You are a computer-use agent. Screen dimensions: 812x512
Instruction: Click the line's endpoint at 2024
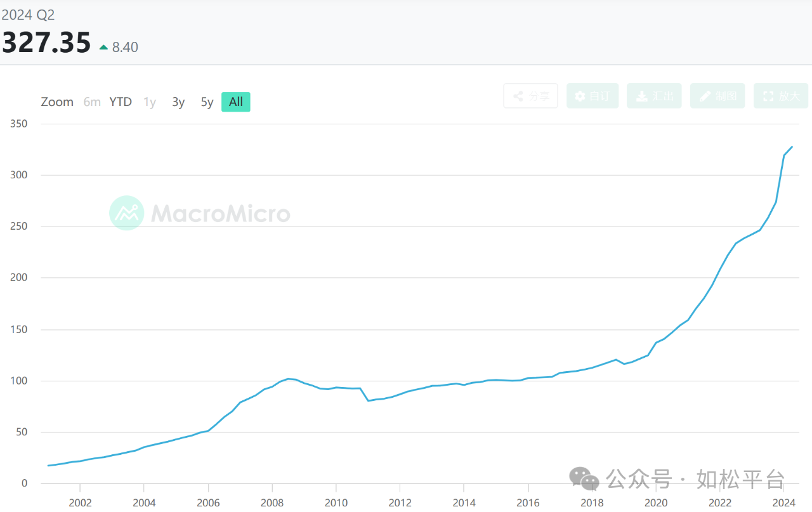click(x=792, y=147)
